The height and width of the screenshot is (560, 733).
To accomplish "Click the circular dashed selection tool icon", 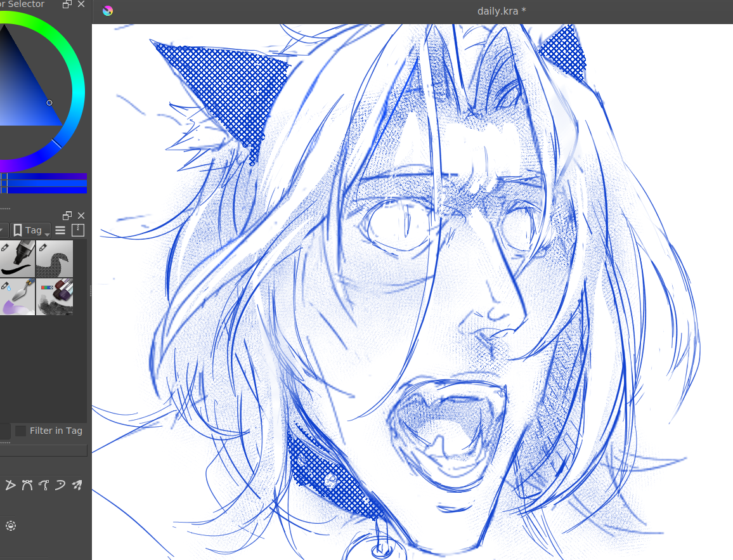I will click(10, 525).
